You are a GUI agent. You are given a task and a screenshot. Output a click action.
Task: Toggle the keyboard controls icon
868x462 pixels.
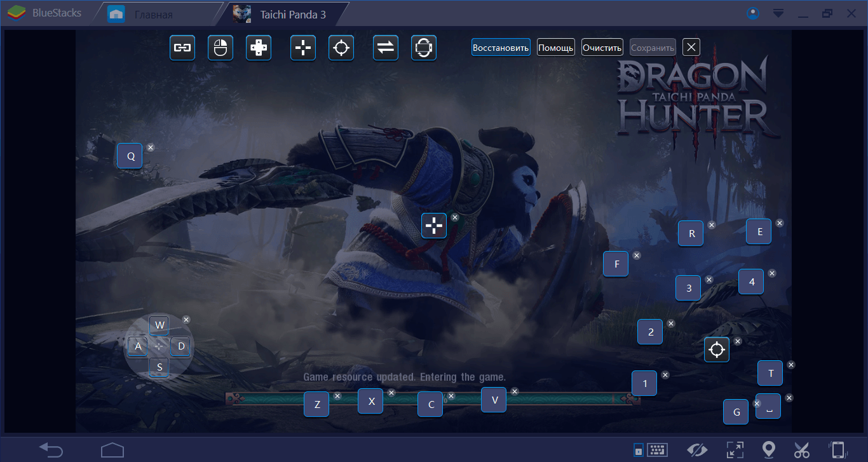(656, 449)
